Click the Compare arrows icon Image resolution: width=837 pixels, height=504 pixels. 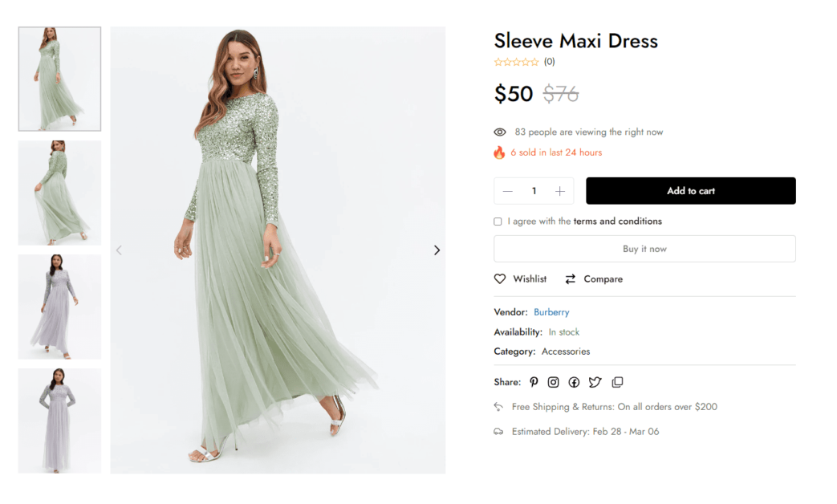click(x=571, y=279)
